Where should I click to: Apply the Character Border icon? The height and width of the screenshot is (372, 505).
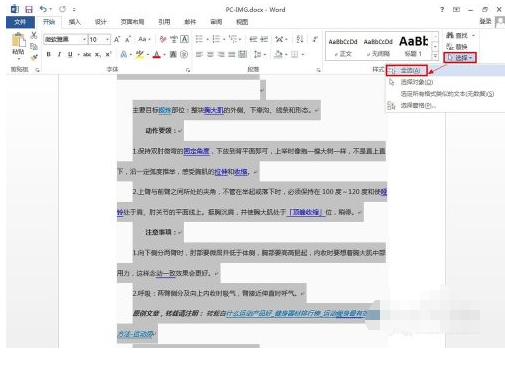point(184,39)
